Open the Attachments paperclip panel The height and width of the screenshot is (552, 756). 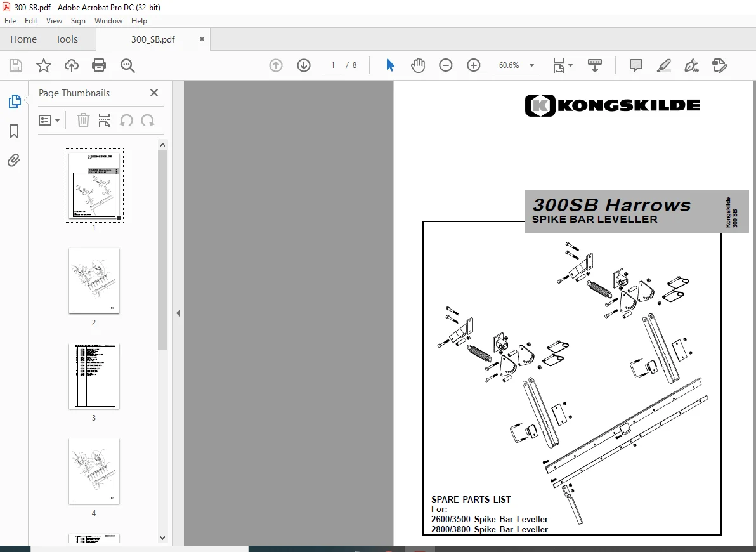tap(14, 160)
